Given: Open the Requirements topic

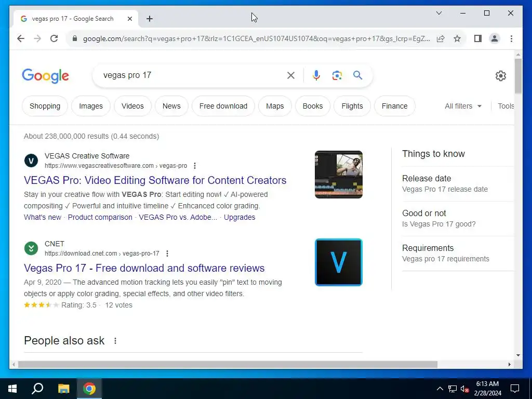Looking at the screenshot, I should click(x=457, y=253).
